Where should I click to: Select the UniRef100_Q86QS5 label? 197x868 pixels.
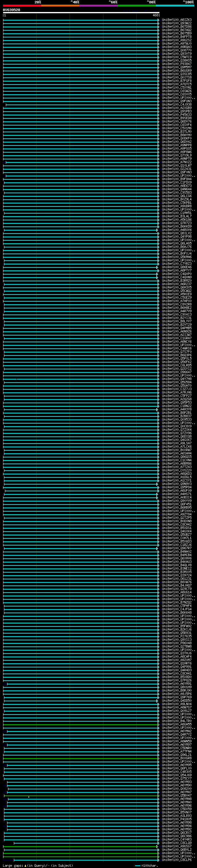coord(177,457)
